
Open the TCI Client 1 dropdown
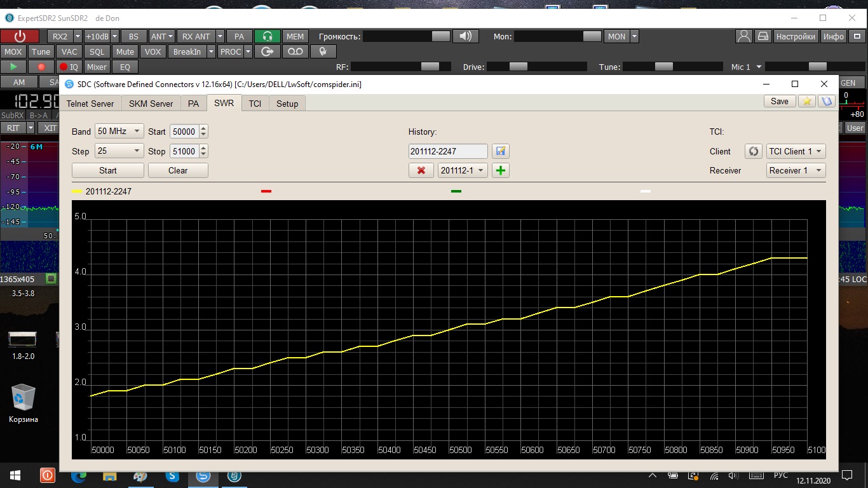pos(796,151)
